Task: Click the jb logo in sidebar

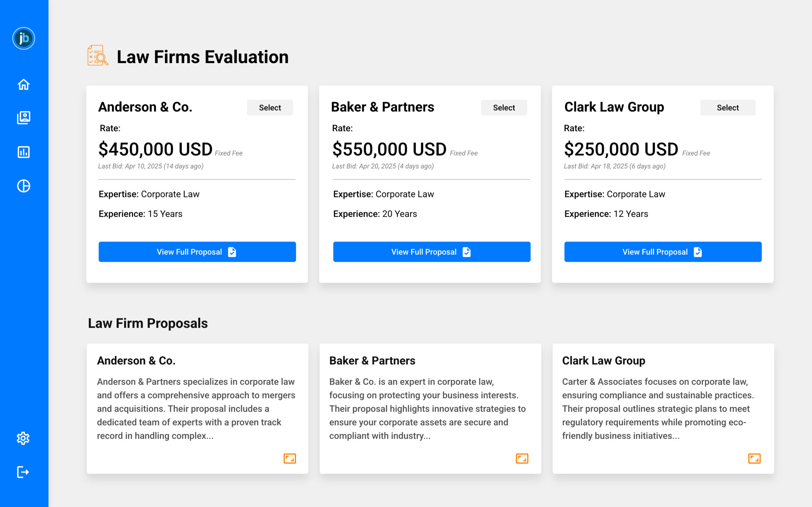Action: [23, 38]
